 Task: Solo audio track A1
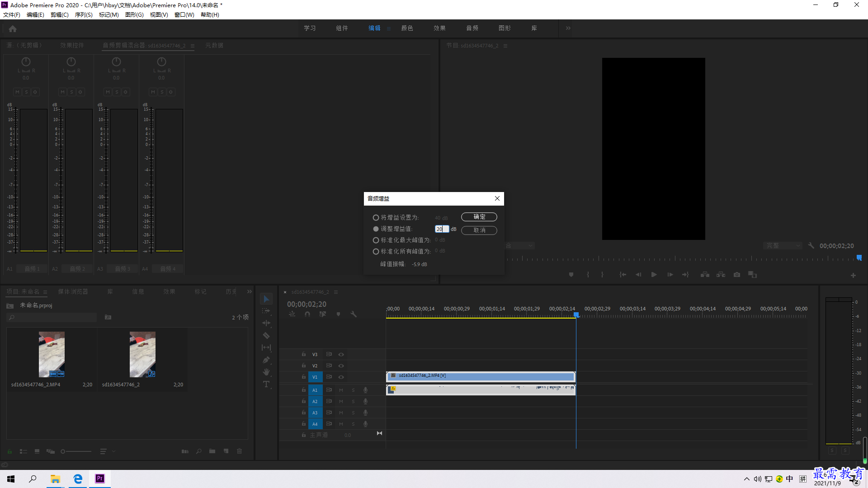coord(353,390)
